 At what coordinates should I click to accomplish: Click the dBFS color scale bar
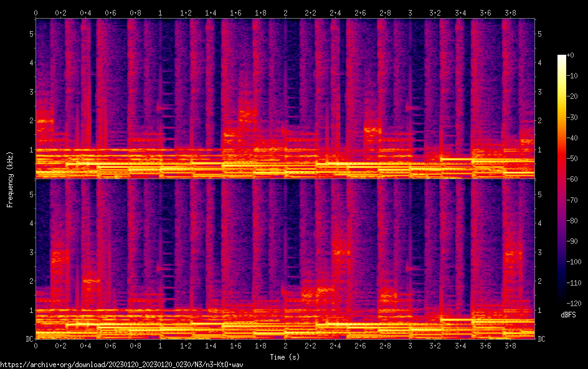[x=562, y=181]
